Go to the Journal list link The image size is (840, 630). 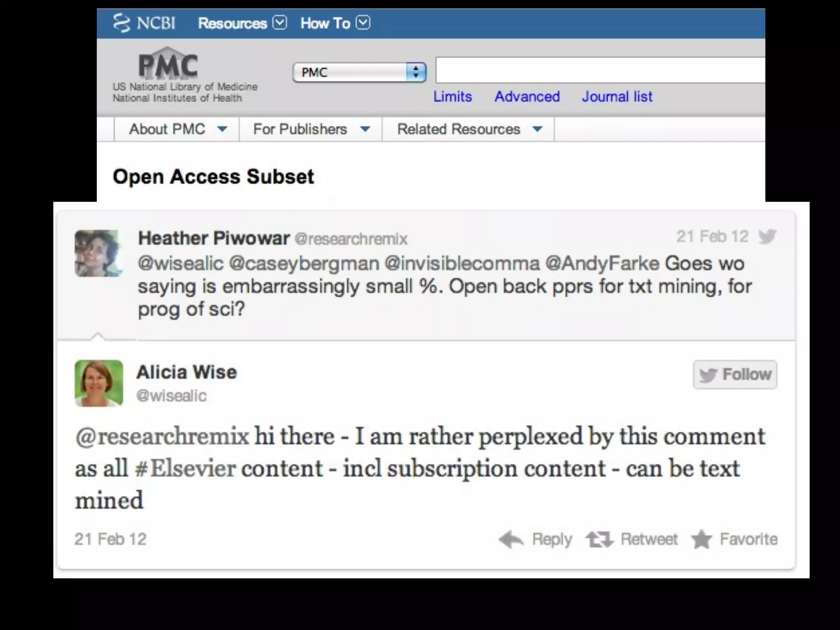click(x=617, y=97)
